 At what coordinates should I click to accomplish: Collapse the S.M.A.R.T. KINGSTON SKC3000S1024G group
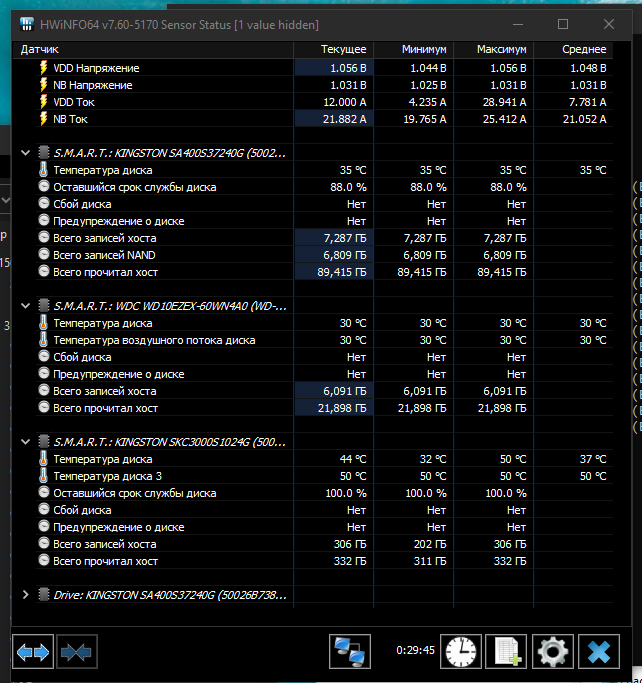coord(25,442)
